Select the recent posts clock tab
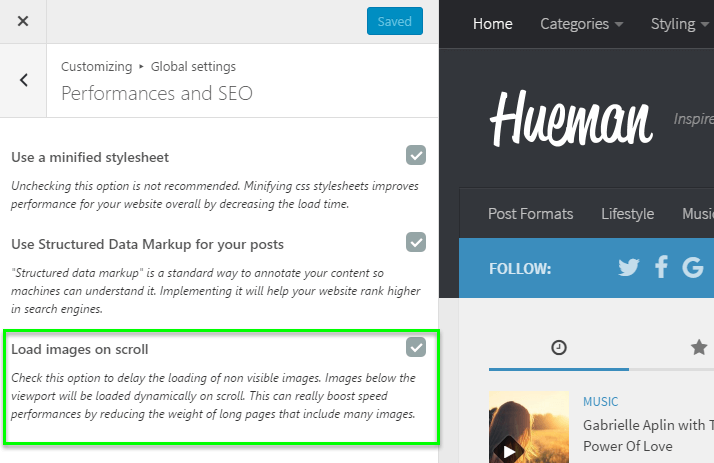The image size is (714, 463). (x=559, y=348)
